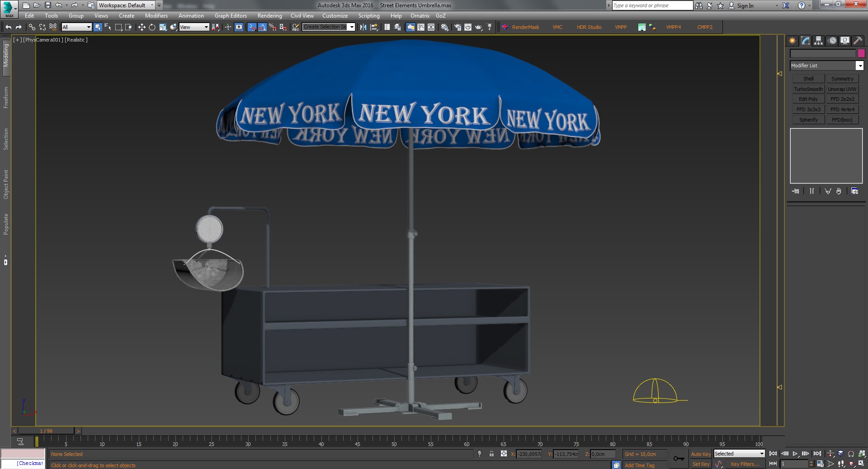This screenshot has width=868, height=469.
Task: Toggle Show End Result in modifier stack
Action: (x=812, y=191)
